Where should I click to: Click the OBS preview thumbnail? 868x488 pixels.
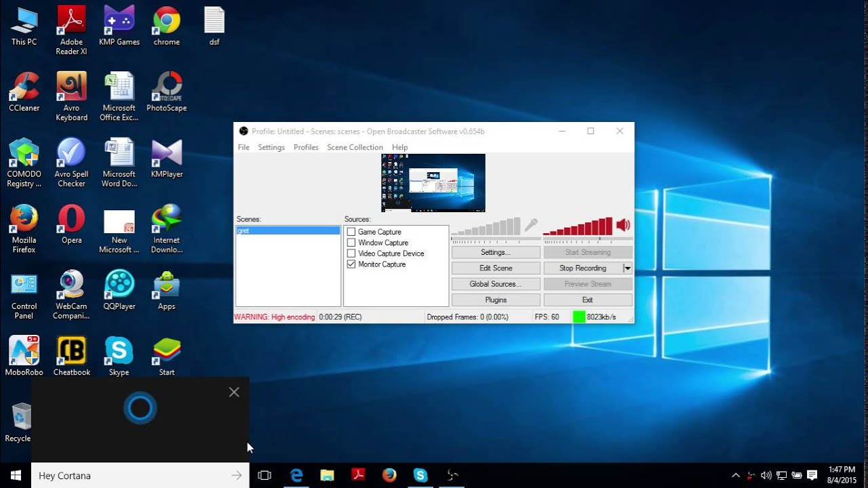[433, 183]
